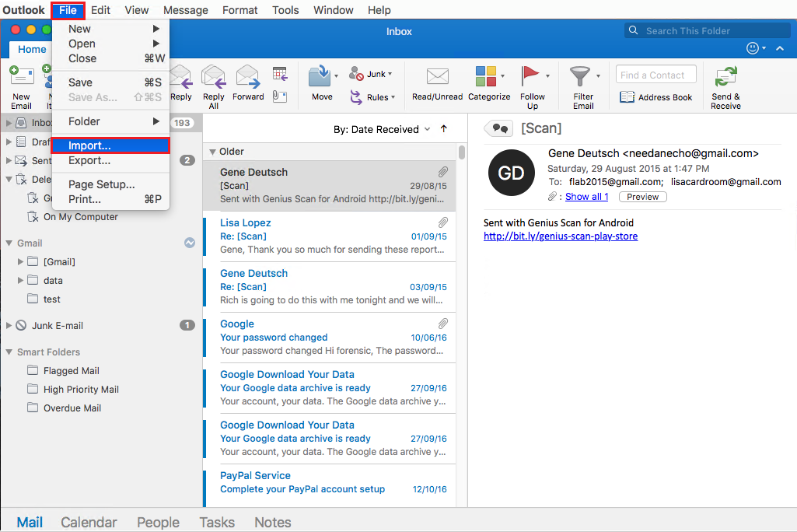Image resolution: width=797 pixels, height=532 pixels.
Task: Collapse the ribbon with the chevron
Action: [x=780, y=48]
